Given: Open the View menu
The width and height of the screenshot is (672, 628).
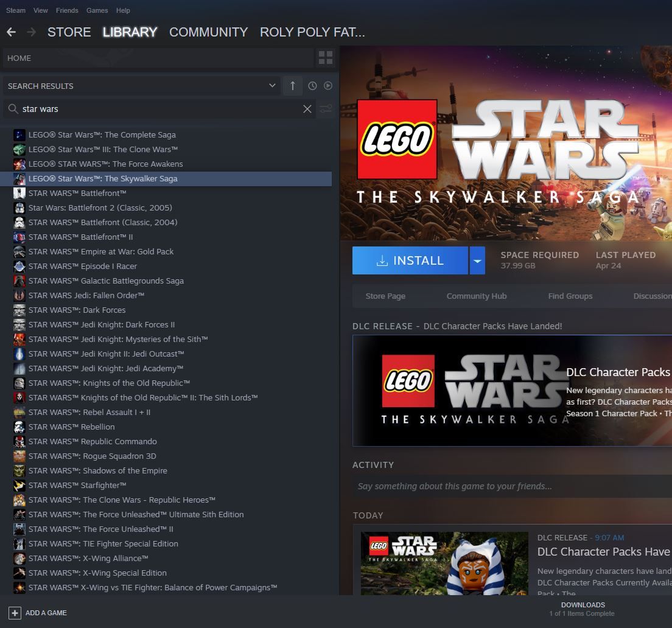Looking at the screenshot, I should (x=41, y=10).
